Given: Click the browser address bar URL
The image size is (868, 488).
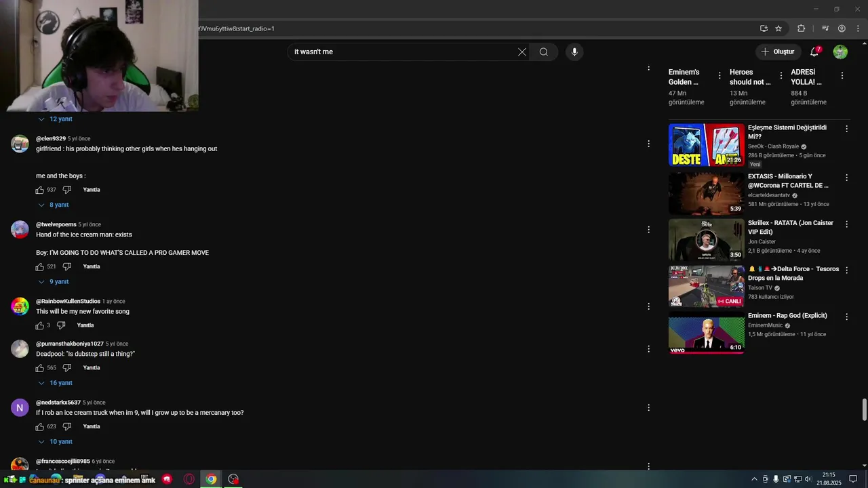Looking at the screenshot, I should point(236,28).
